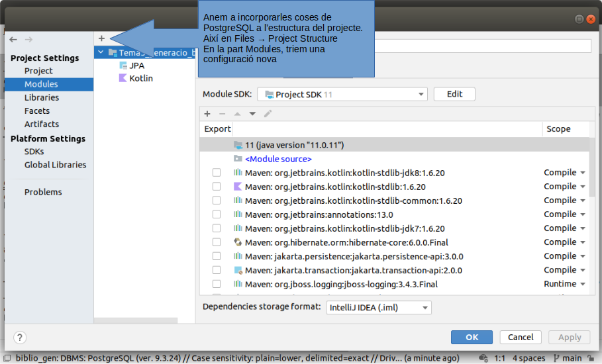602x364 pixels.
Task: Open the Module SDK dropdown
Action: point(342,95)
